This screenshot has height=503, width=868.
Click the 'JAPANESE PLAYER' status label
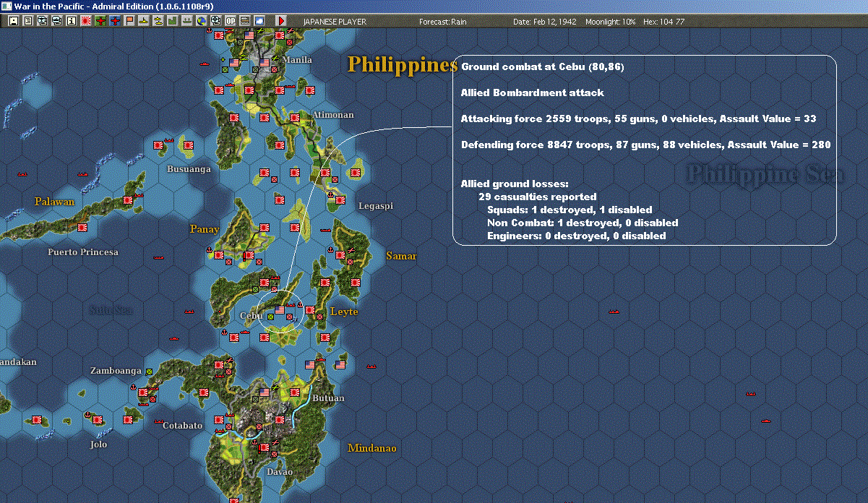click(x=335, y=22)
